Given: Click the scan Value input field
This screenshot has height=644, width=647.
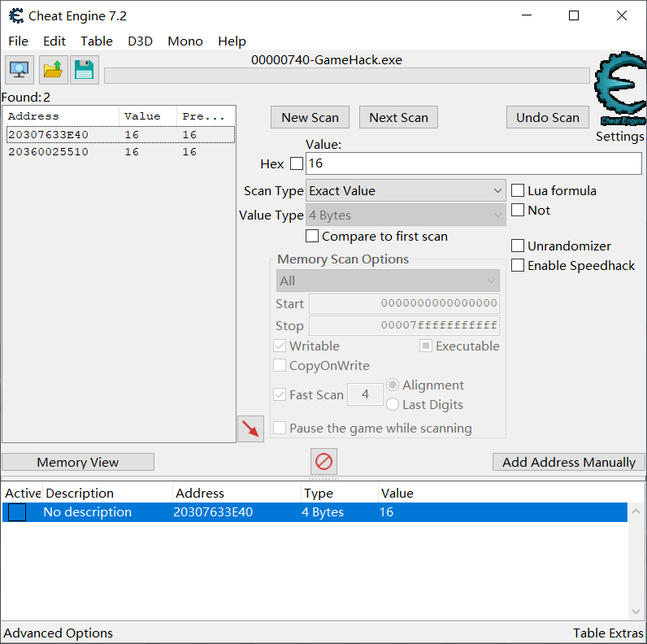Looking at the screenshot, I should click(474, 163).
